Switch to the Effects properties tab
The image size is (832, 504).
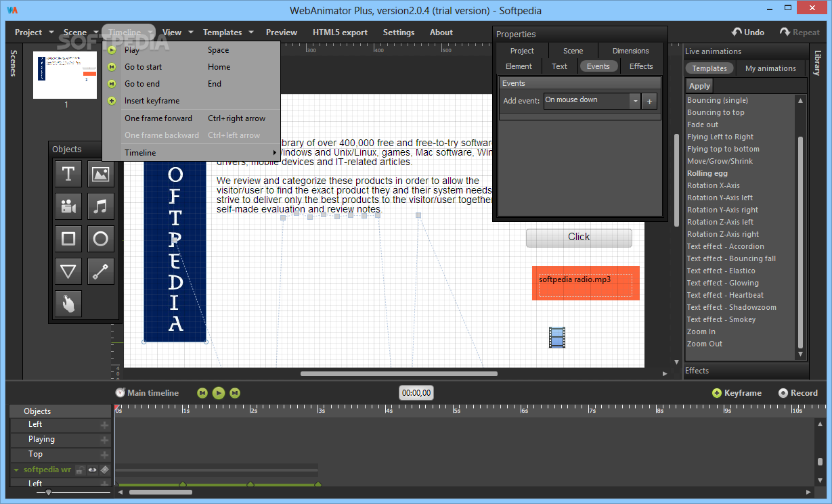pyautogui.click(x=641, y=66)
